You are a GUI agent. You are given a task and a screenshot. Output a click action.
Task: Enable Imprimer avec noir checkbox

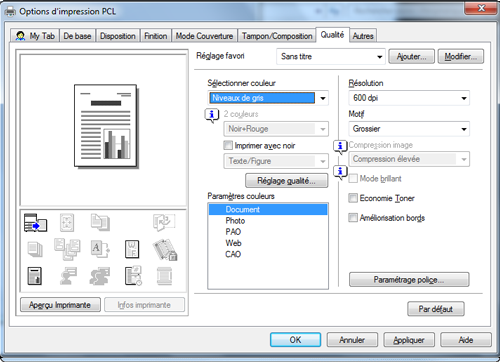(228, 145)
